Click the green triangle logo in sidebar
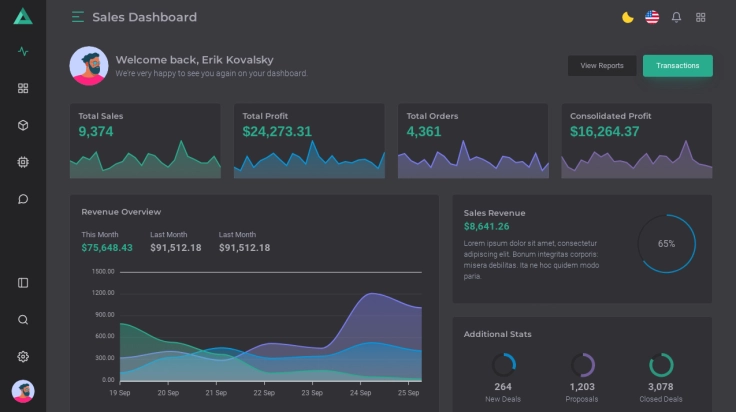The width and height of the screenshot is (736, 412). [x=23, y=16]
